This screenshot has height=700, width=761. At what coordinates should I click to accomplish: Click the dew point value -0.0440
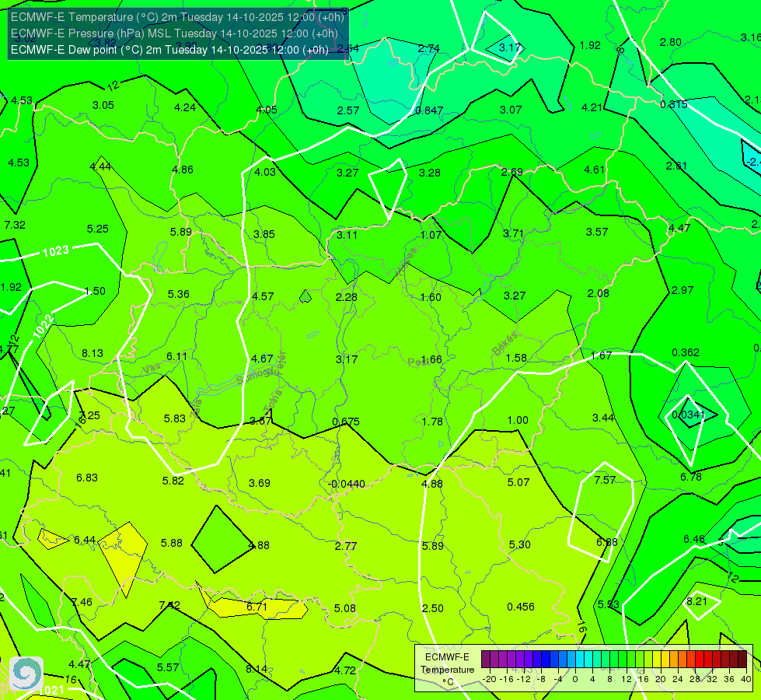(x=347, y=484)
